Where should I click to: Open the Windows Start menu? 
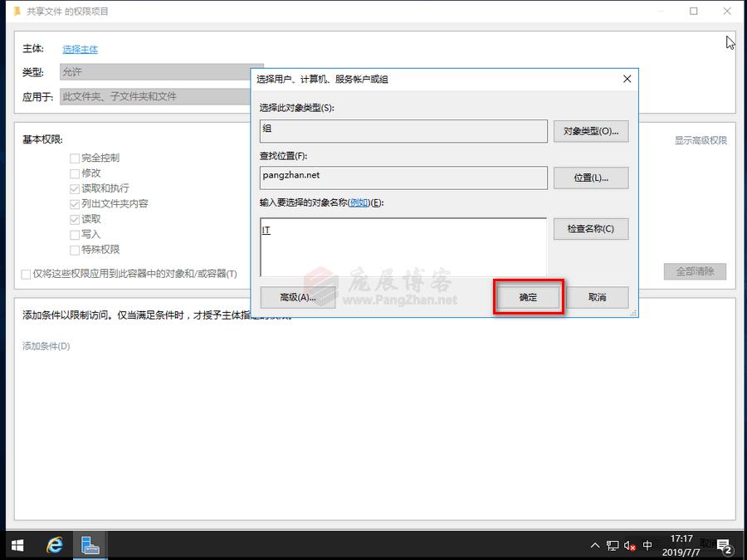17,545
